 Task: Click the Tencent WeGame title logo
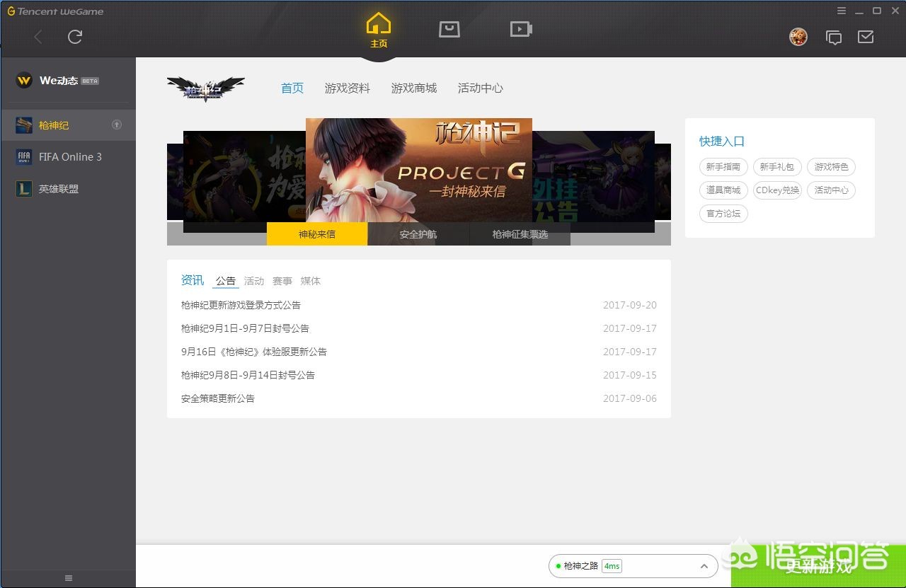55,11
